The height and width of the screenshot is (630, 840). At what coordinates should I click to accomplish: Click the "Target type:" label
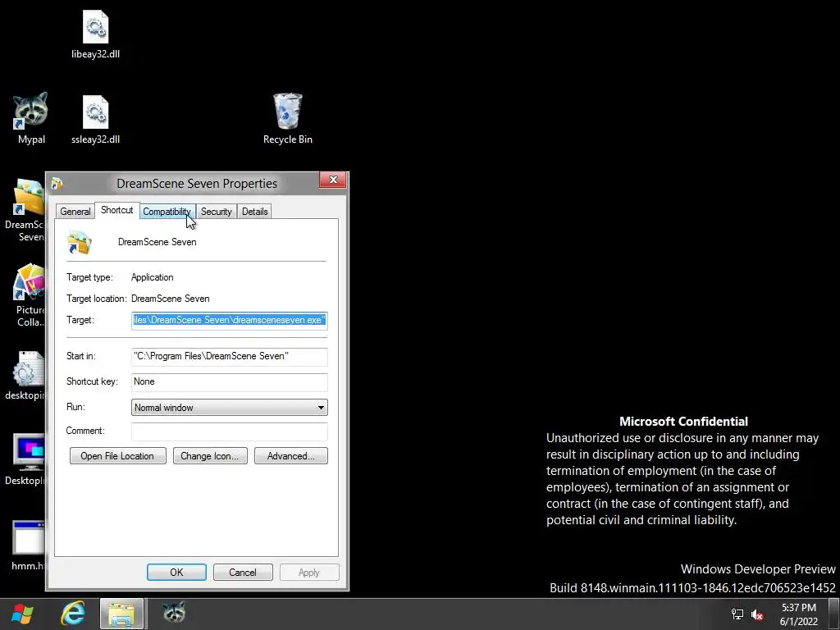tap(90, 277)
